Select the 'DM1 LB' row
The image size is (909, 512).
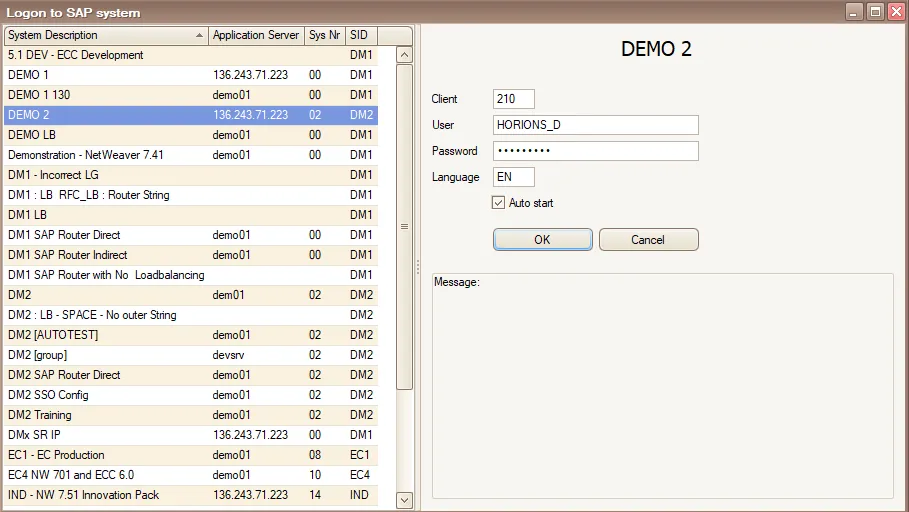click(x=191, y=215)
